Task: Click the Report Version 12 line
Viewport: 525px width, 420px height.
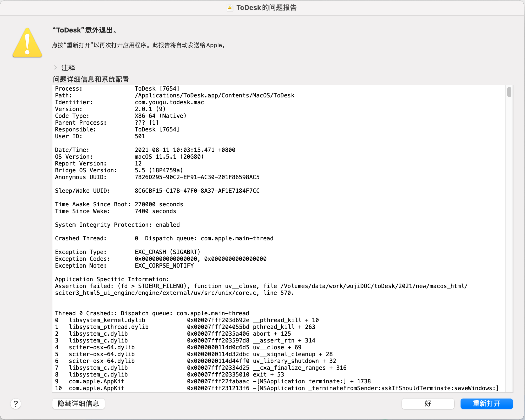Action: [x=98, y=163]
